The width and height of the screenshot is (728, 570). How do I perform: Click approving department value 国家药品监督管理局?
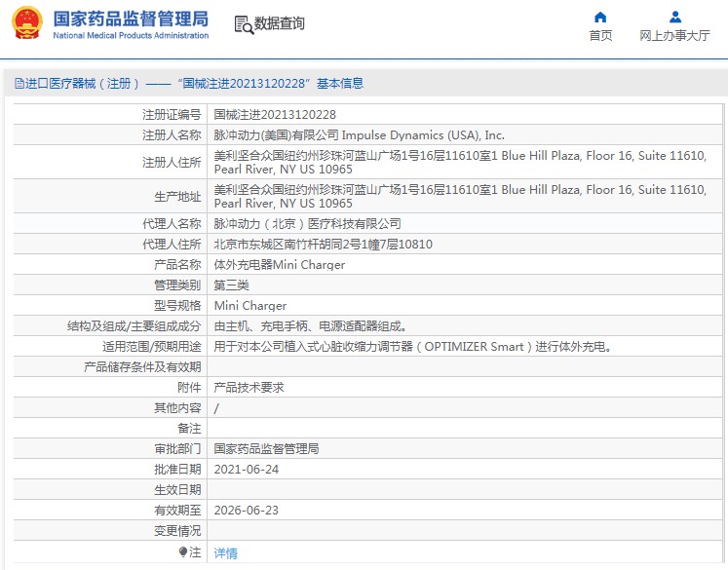(x=266, y=449)
